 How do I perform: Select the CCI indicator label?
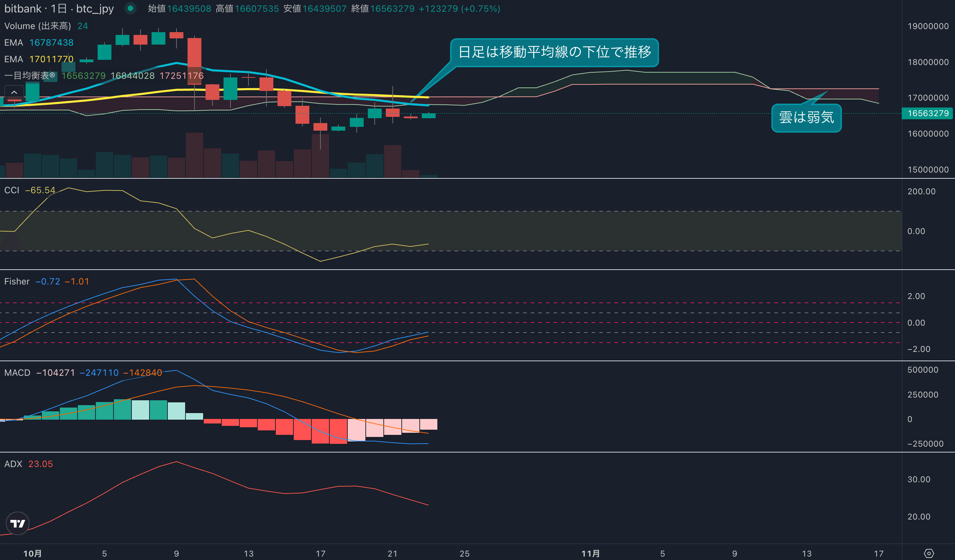pos(11,190)
